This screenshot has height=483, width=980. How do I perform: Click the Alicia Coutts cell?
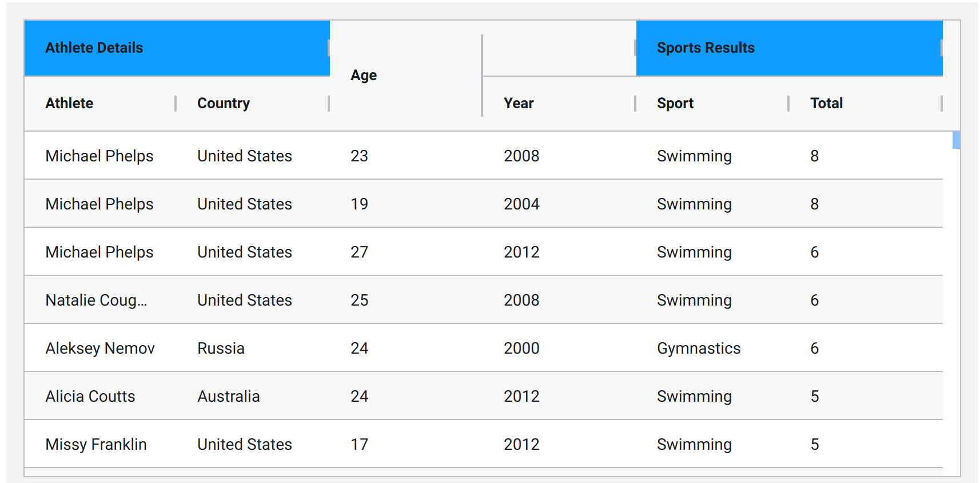(x=90, y=397)
